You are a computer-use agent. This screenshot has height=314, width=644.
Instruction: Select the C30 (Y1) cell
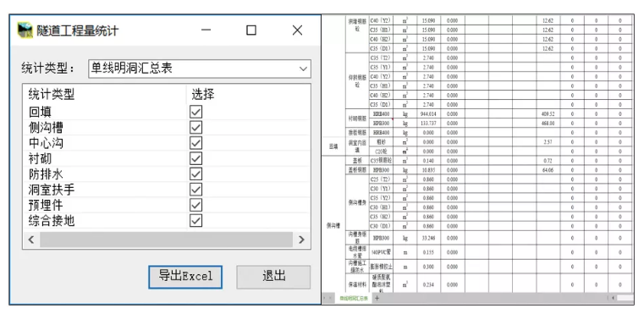(x=380, y=189)
